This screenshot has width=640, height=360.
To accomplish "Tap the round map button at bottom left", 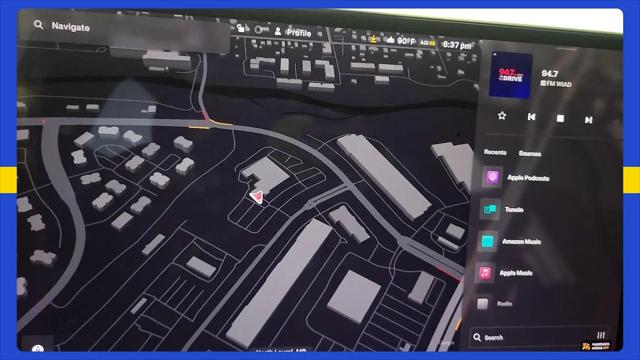I will pos(38,349).
